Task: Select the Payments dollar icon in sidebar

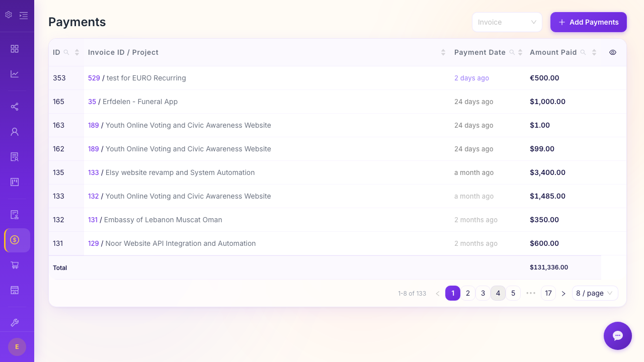Action: click(14, 240)
